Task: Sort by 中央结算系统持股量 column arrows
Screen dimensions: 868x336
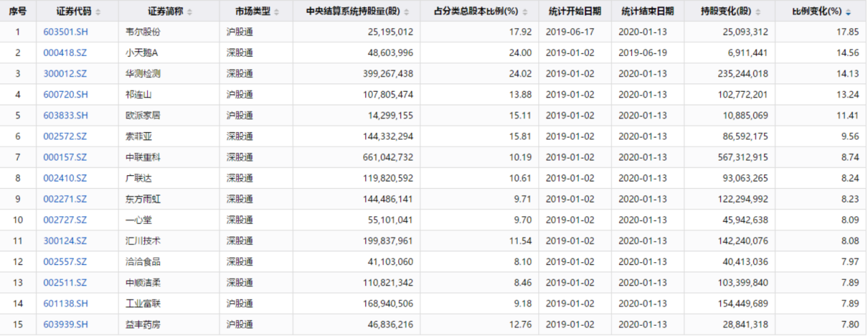Action: pyautogui.click(x=408, y=12)
